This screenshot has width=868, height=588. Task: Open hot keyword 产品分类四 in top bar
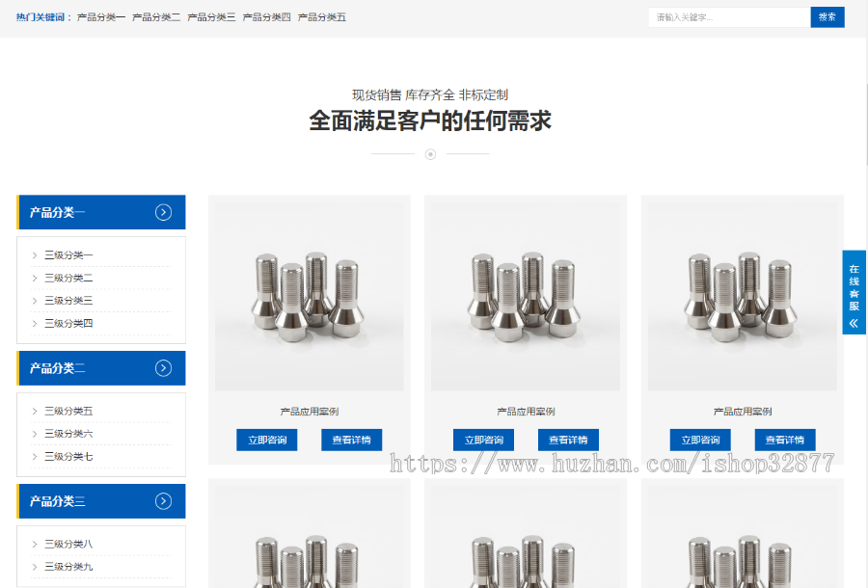[267, 17]
